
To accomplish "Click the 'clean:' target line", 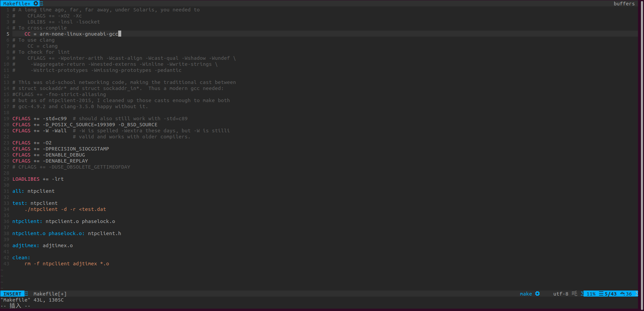I will click(21, 257).
